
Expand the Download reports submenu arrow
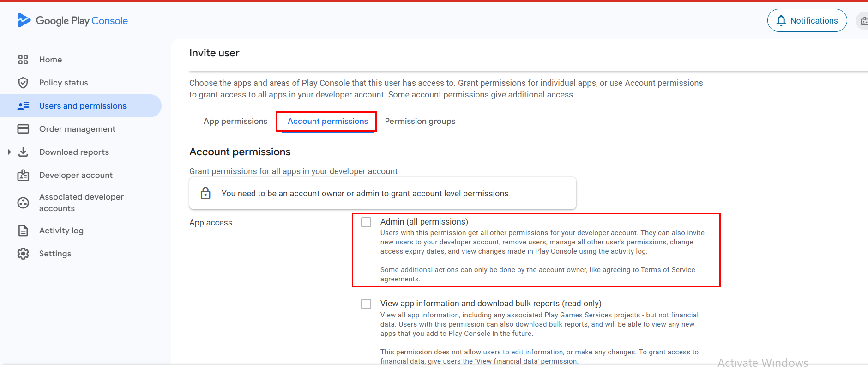click(9, 152)
